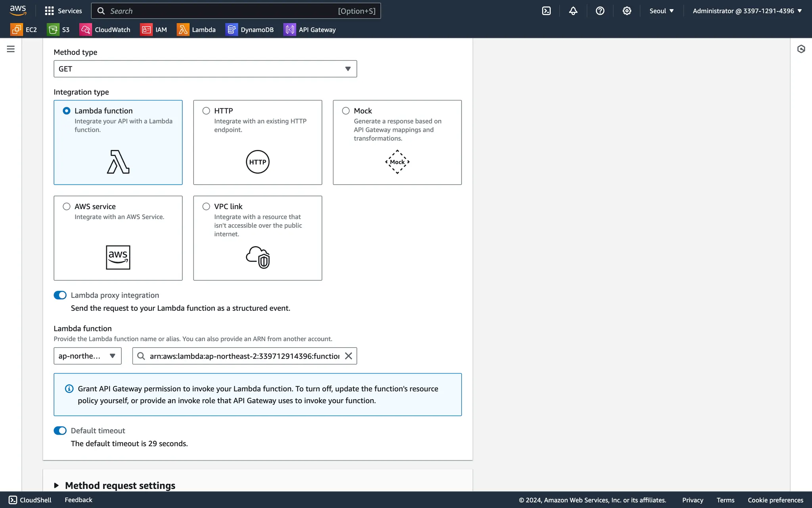Select the HTTP integration type
Image resolution: width=812 pixels, height=508 pixels.
point(206,111)
